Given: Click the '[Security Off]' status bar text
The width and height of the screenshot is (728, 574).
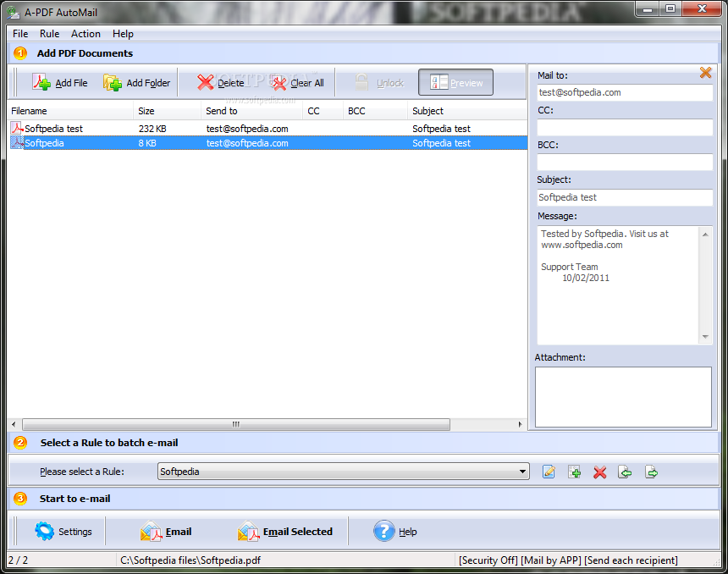Looking at the screenshot, I should click(x=488, y=560).
